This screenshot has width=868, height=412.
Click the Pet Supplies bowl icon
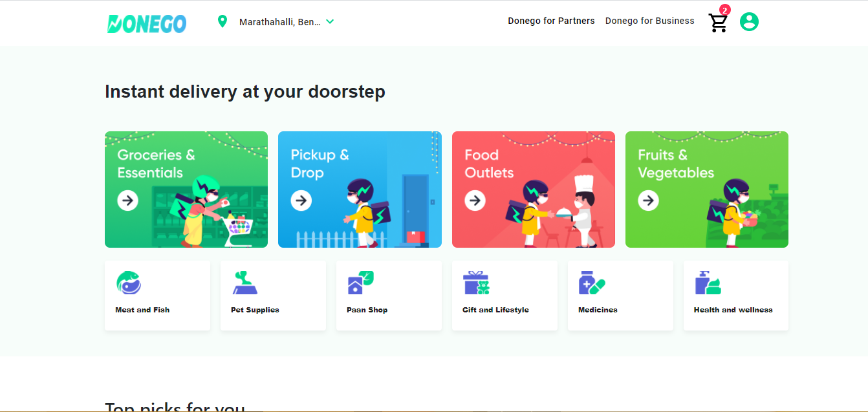(244, 283)
